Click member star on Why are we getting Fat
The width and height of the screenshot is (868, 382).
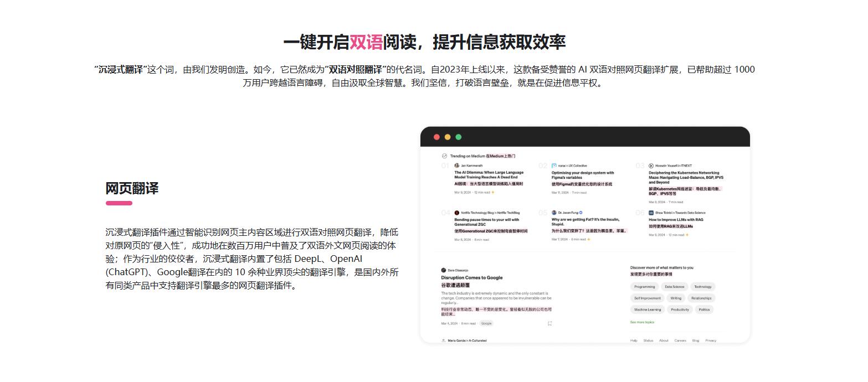click(589, 240)
